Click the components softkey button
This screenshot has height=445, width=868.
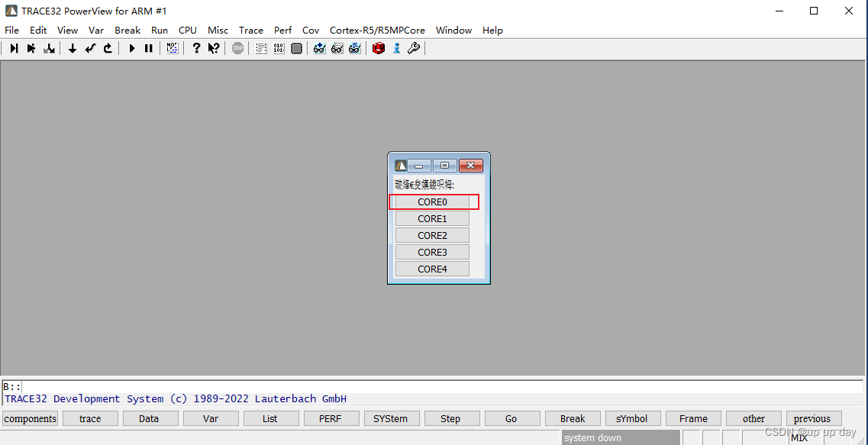[x=30, y=418]
